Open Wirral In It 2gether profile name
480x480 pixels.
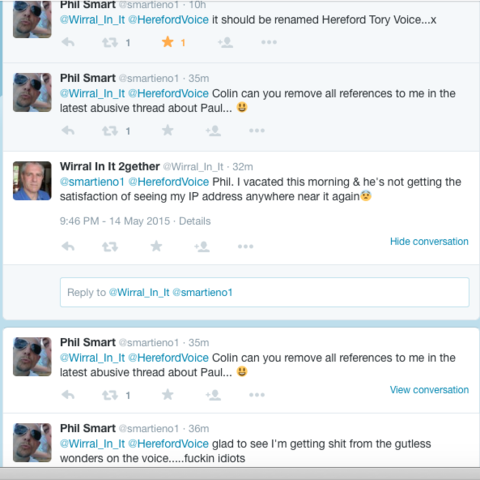pos(110,166)
